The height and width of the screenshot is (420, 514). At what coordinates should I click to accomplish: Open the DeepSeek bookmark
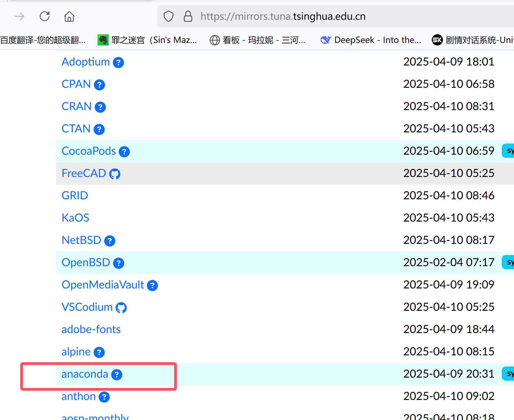tap(371, 40)
